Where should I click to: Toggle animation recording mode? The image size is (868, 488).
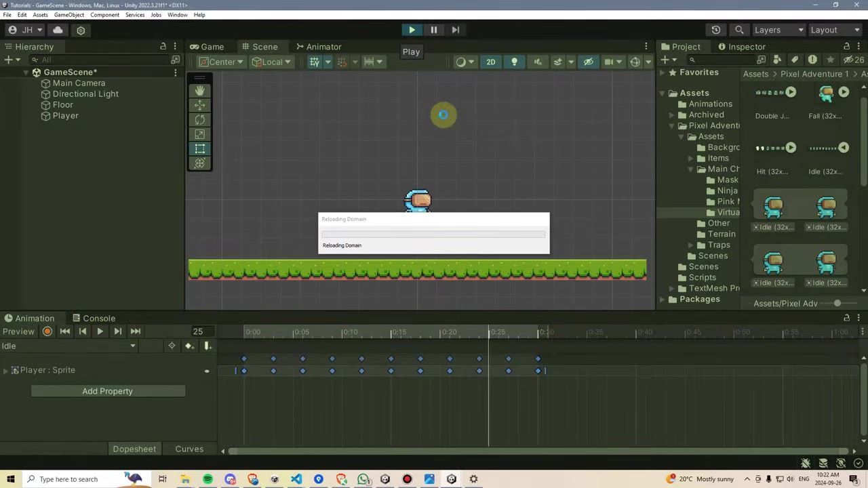47,331
